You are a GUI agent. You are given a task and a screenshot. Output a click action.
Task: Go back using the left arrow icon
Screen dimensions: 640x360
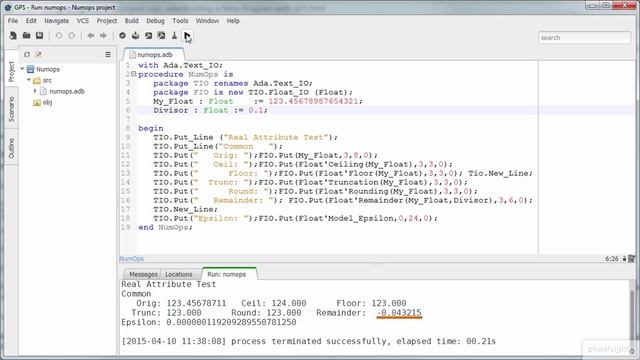point(91,36)
